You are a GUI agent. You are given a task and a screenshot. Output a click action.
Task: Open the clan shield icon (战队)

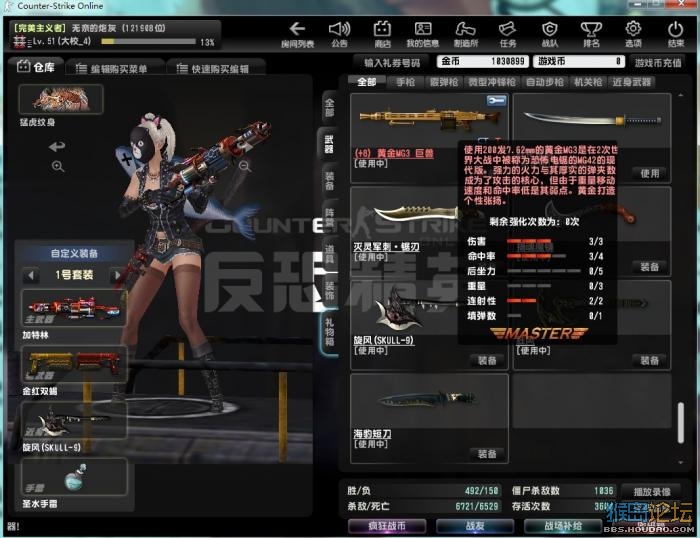tap(550, 29)
